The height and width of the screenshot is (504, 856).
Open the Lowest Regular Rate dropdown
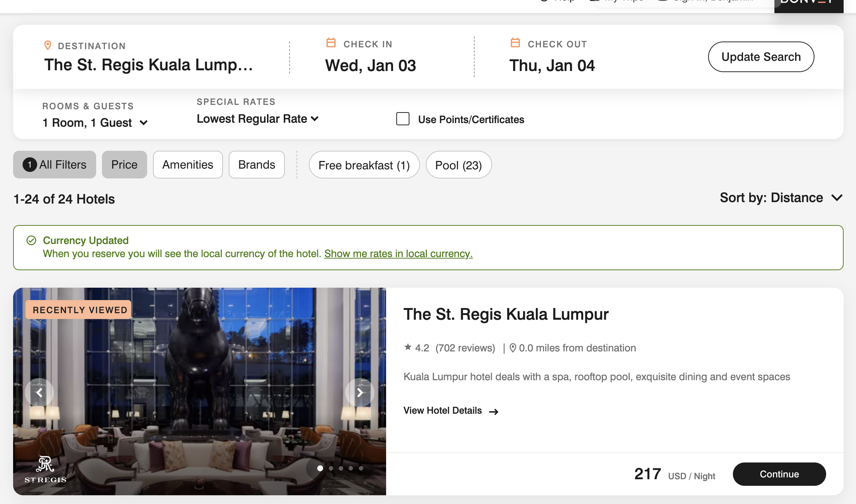[258, 119]
